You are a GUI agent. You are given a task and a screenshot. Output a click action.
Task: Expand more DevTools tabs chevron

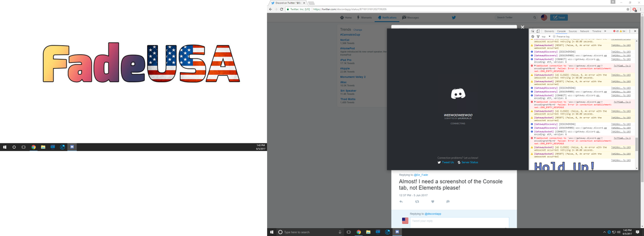605,31
